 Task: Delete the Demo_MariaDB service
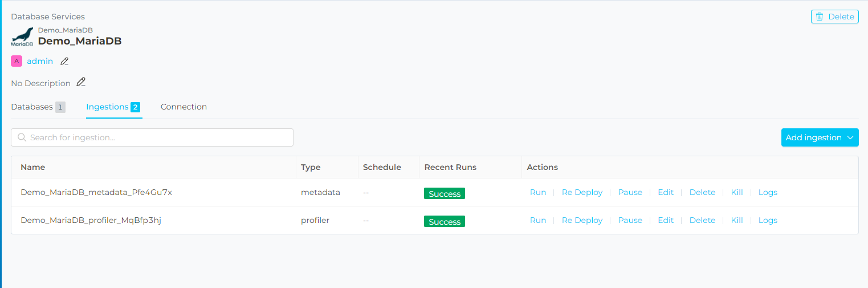tap(834, 17)
